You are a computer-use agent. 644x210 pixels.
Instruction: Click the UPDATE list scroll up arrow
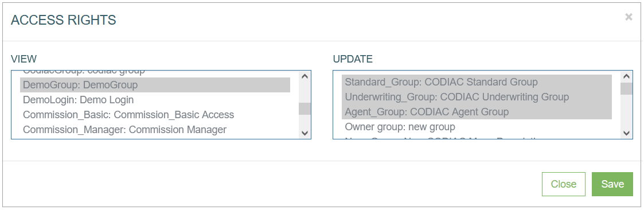[626, 76]
